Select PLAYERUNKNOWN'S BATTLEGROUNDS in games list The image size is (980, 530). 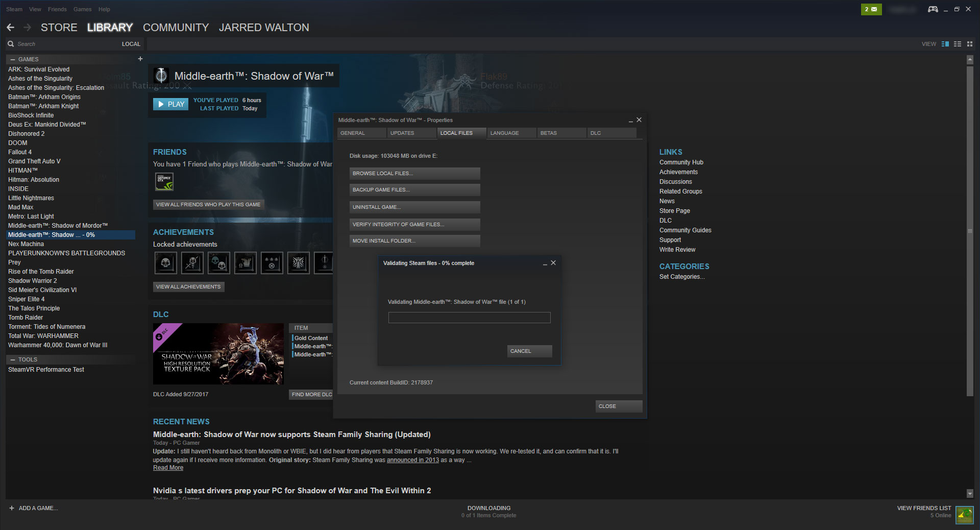(66, 253)
